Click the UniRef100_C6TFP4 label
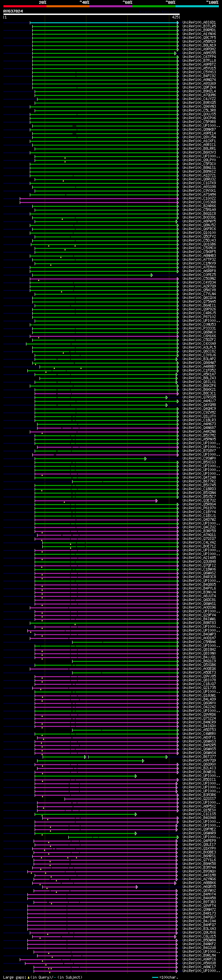This screenshot has width=222, height=980. coord(199,57)
